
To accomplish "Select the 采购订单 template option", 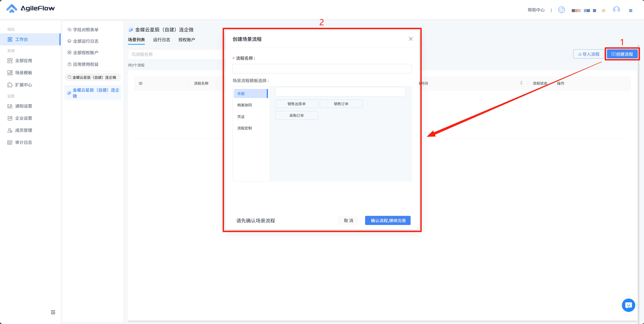I will point(296,116).
